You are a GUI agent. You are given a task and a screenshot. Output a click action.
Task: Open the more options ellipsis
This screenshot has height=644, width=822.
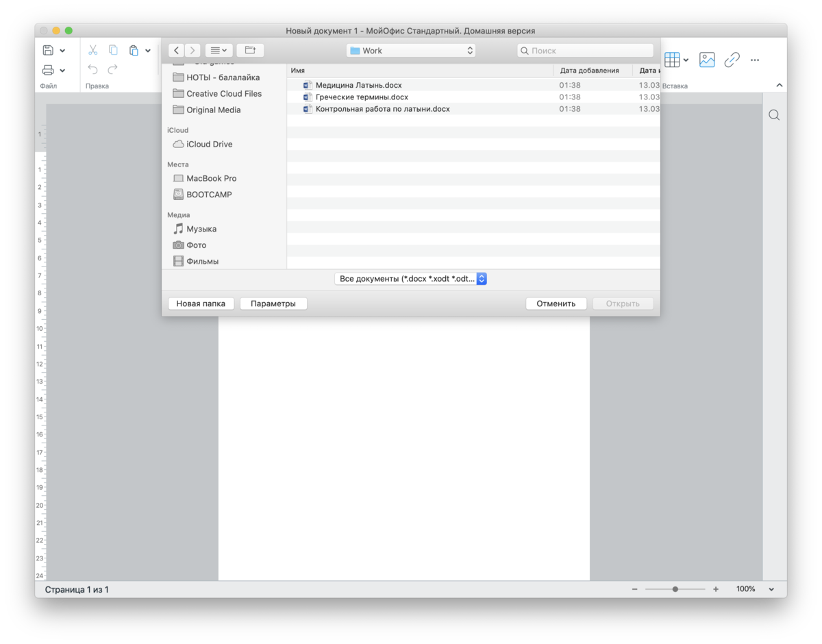[755, 60]
